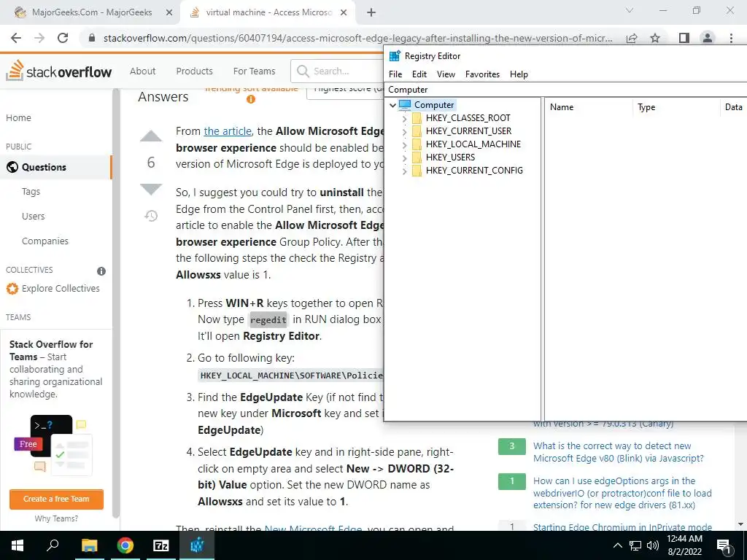The height and width of the screenshot is (560, 747).
Task: Expand HKEY_CURRENT_USER key
Action: 404,131
